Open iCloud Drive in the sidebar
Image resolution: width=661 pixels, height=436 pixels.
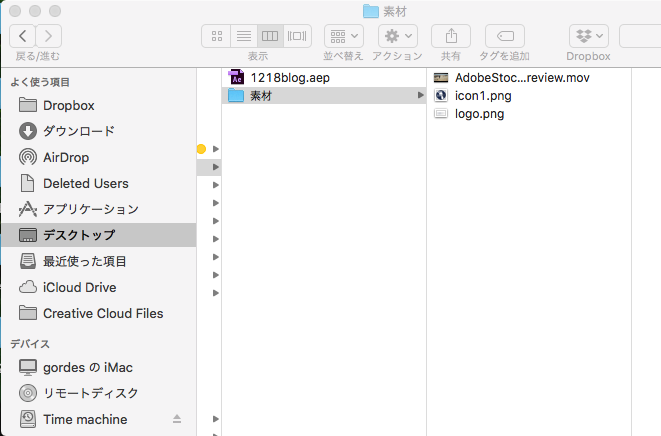pos(99,288)
